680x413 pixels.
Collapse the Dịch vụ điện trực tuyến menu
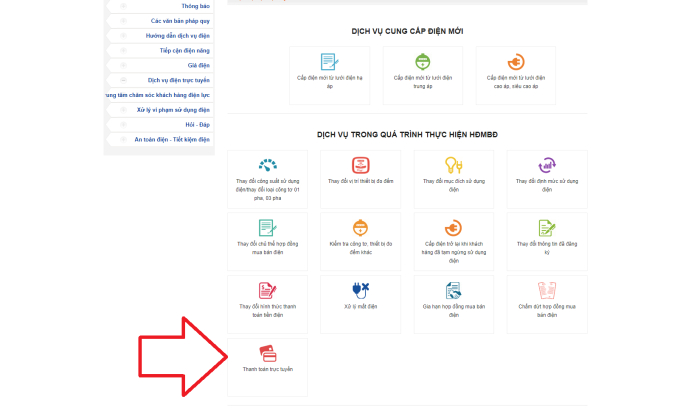(124, 80)
